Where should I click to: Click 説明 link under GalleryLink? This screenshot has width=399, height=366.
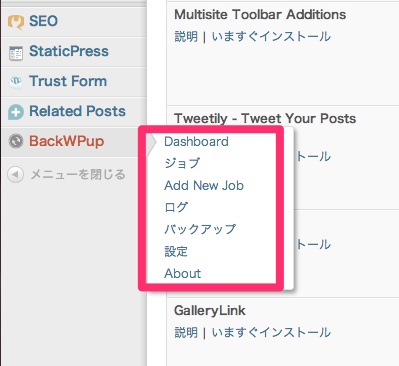tap(186, 332)
